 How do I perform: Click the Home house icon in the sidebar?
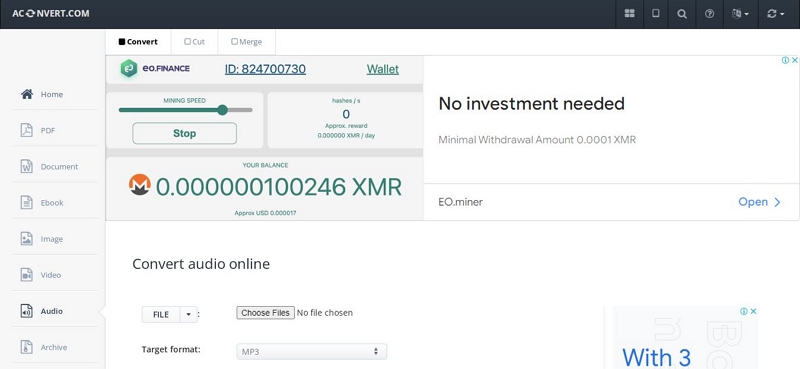tap(27, 94)
